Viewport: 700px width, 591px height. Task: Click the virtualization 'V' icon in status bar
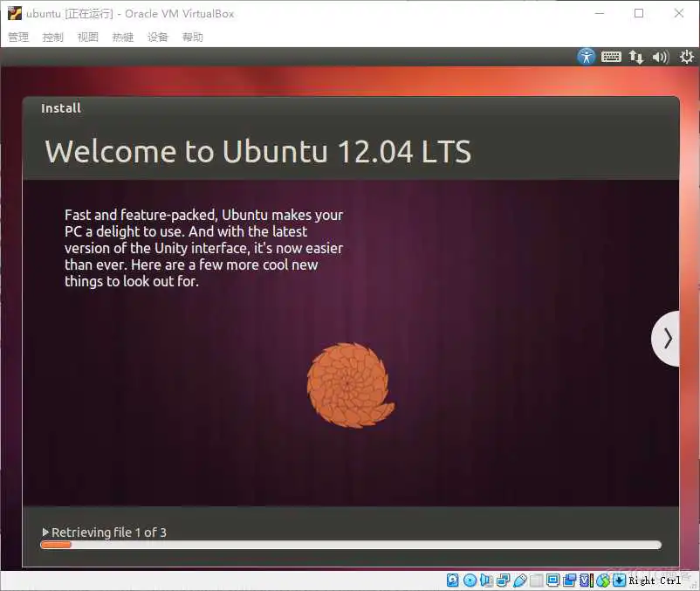587,580
